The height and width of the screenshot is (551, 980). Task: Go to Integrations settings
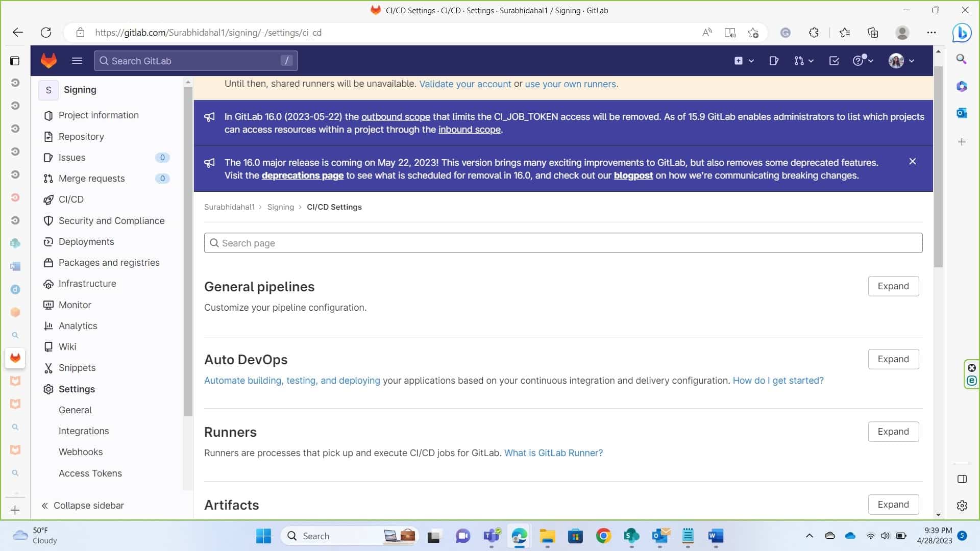pyautogui.click(x=84, y=431)
